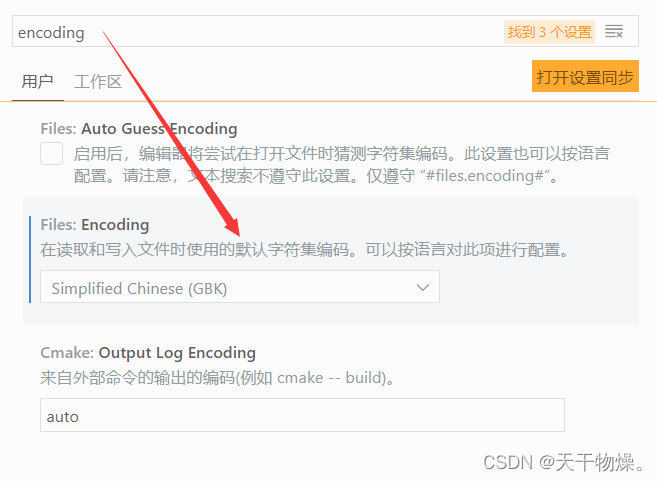Click the clear settings search icon
The height and width of the screenshot is (481, 657).
click(614, 31)
